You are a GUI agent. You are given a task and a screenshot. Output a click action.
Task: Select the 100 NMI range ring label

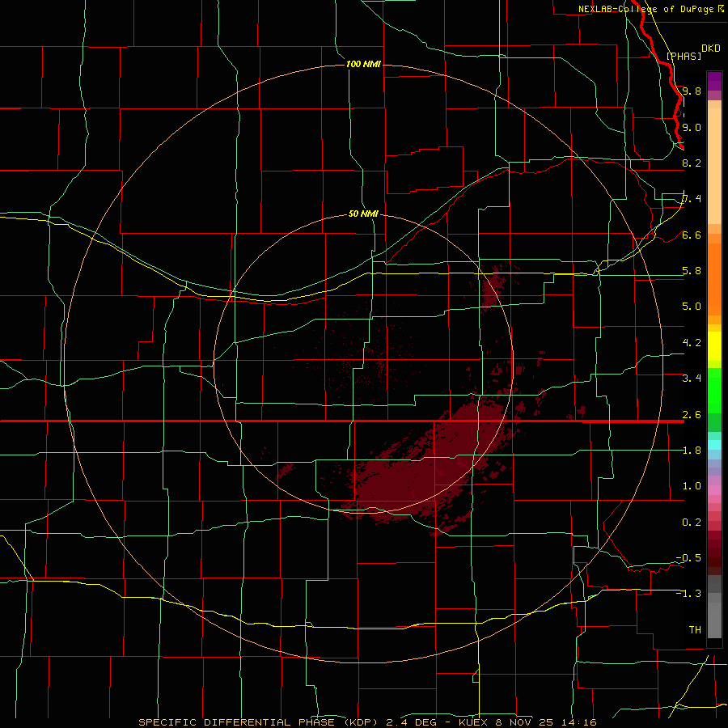pos(363,64)
